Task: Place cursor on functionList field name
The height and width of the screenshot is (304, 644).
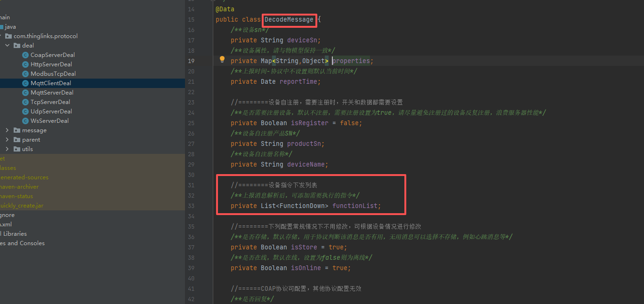Action: click(355, 206)
